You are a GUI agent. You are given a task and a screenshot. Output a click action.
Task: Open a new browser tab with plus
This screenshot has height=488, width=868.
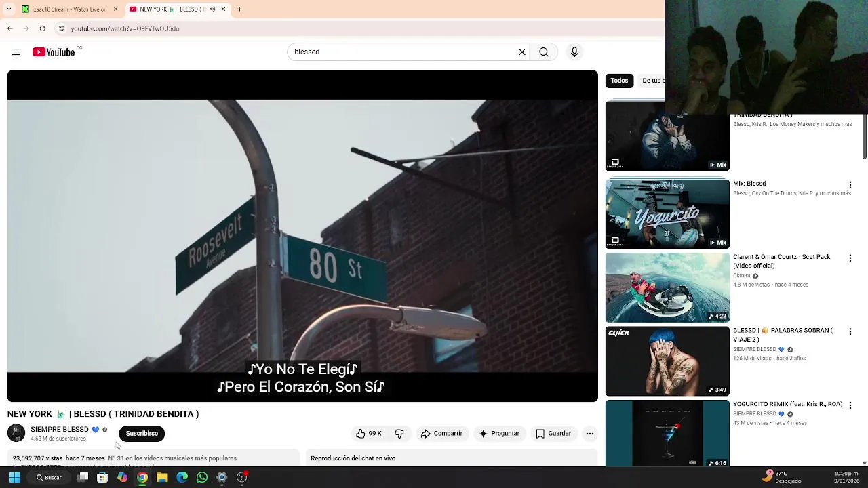(239, 9)
